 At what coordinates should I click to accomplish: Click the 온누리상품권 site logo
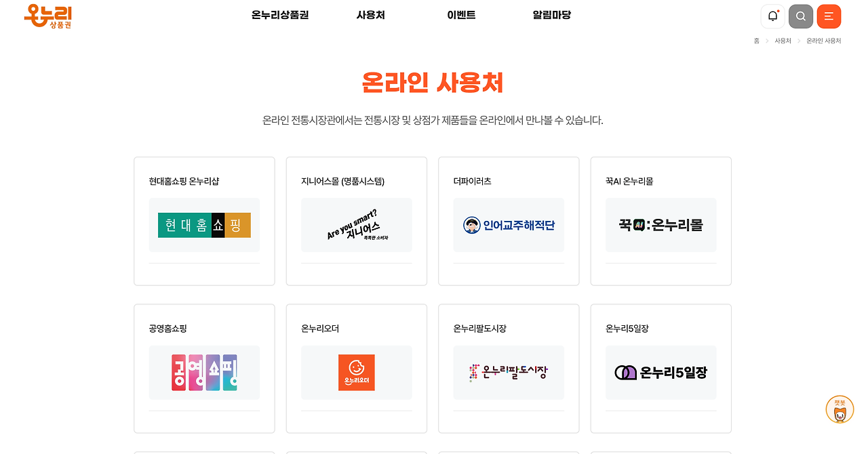pyautogui.click(x=47, y=16)
